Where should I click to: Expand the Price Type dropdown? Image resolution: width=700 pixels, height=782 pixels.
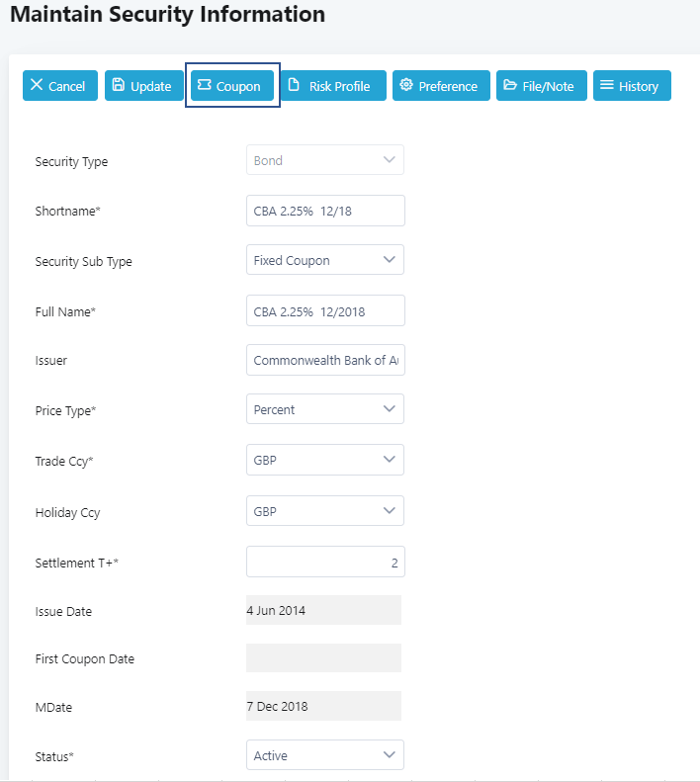324,409
